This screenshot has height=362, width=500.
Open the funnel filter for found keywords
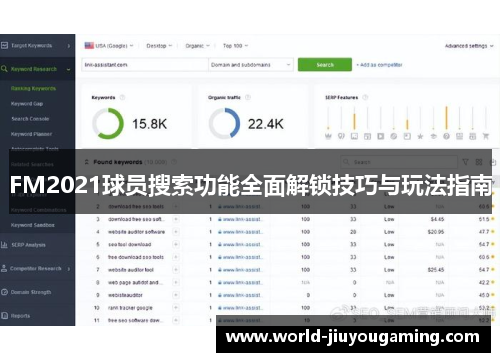(x=465, y=162)
